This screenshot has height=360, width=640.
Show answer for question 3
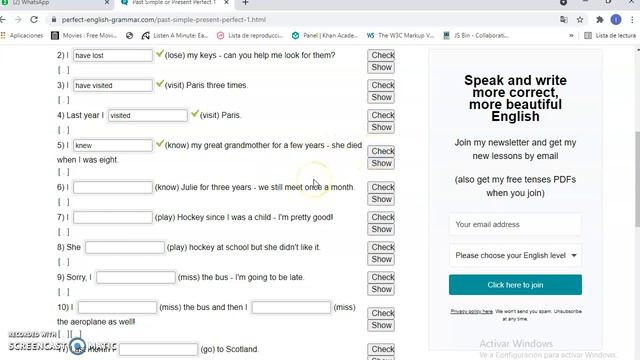(381, 97)
